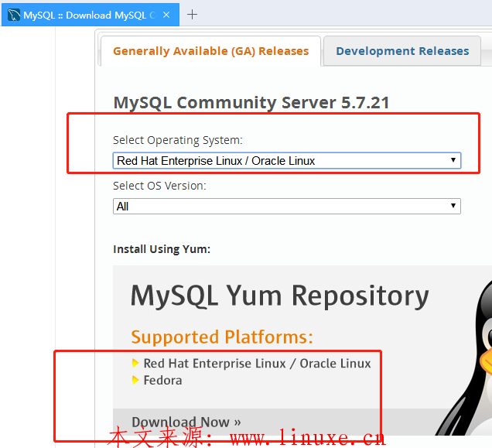Viewport: 492px width, 448px height.
Task: Click the Fedora platform text
Action: (x=162, y=380)
